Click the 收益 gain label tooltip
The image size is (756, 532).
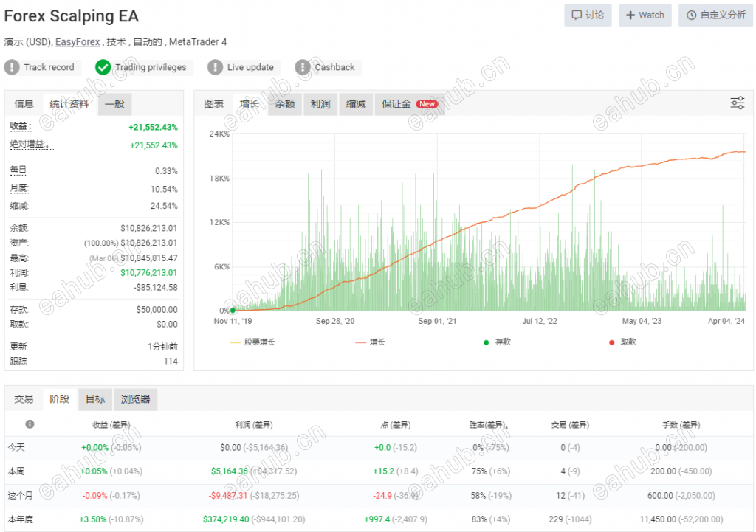point(21,127)
